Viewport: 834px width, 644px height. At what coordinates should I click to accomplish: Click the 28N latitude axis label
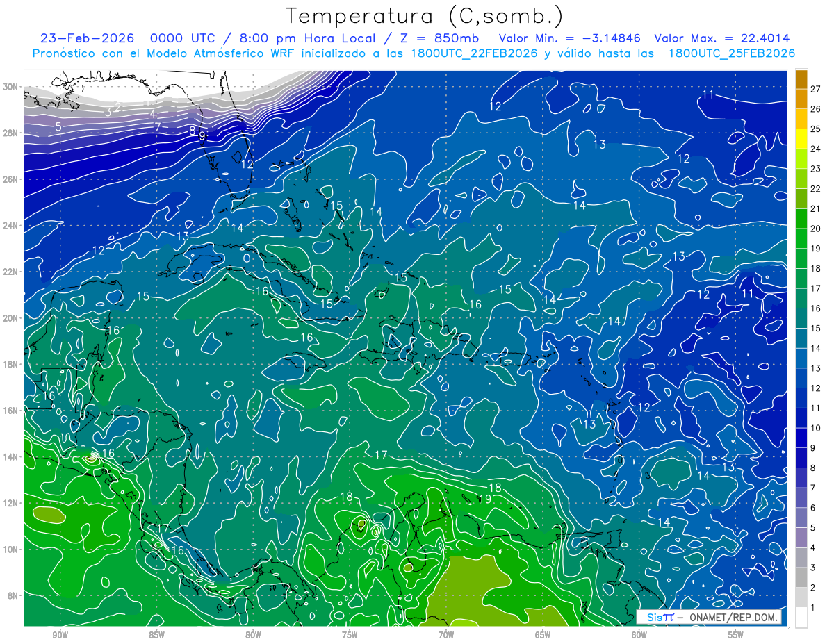click(x=10, y=133)
